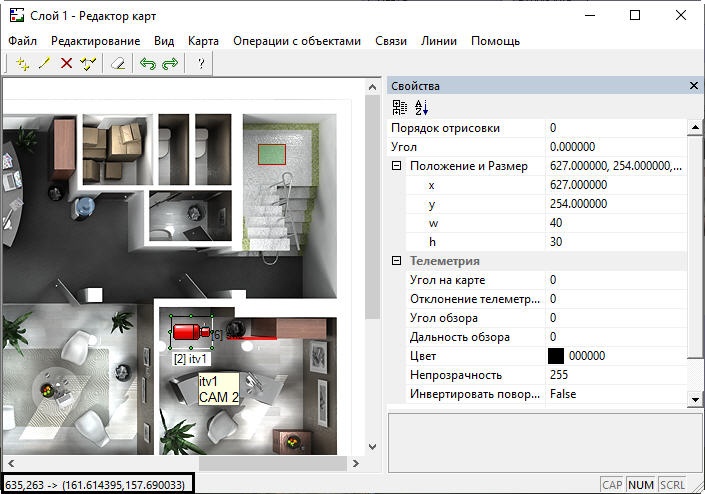Select the red camera icon on map
Image resolution: width=705 pixels, height=494 pixels.
(187, 330)
